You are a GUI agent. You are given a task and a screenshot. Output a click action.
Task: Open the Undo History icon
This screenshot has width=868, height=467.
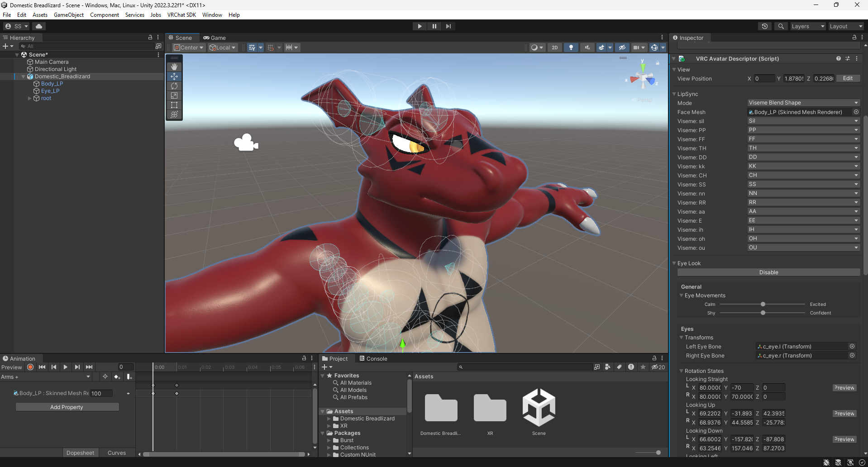click(765, 26)
